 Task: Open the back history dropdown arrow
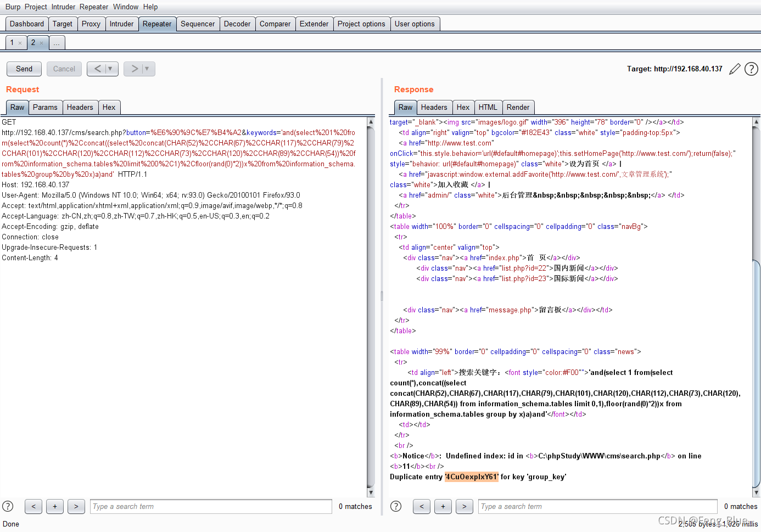tap(110, 69)
